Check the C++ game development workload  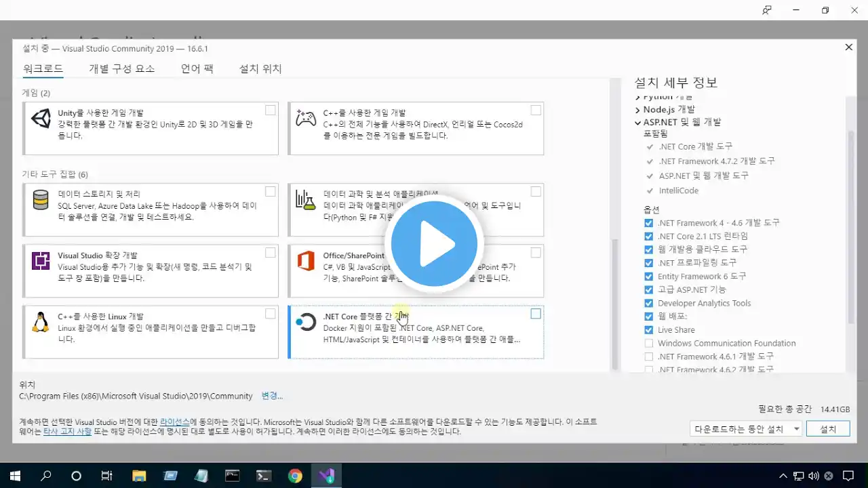click(536, 110)
